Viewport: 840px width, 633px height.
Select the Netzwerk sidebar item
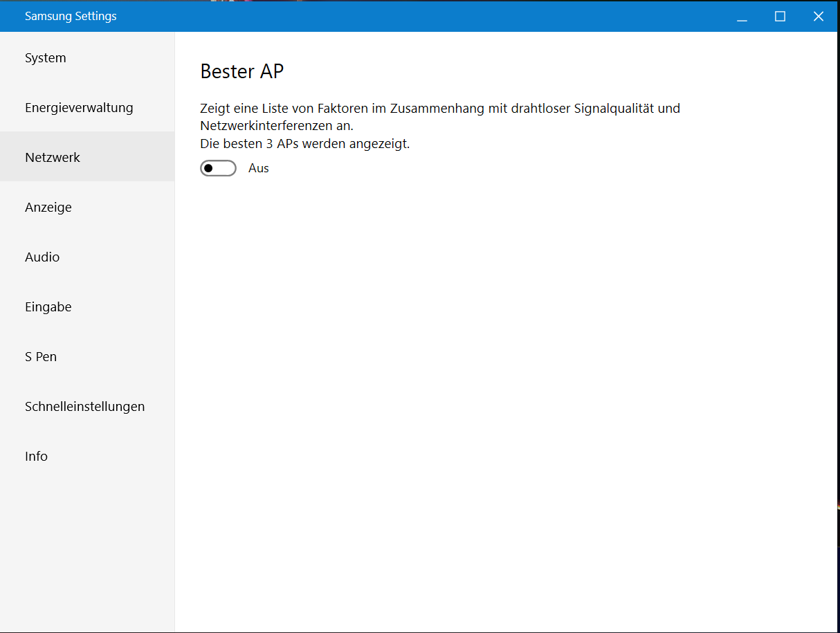click(53, 158)
